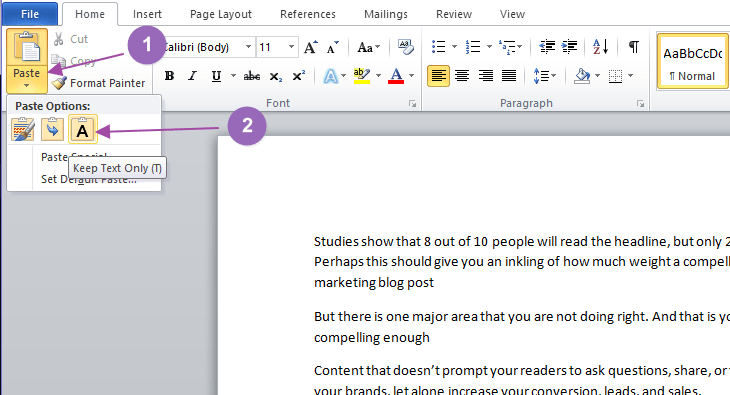Switch to the Review tab
Viewport: 730px width, 395px height.
tap(454, 14)
